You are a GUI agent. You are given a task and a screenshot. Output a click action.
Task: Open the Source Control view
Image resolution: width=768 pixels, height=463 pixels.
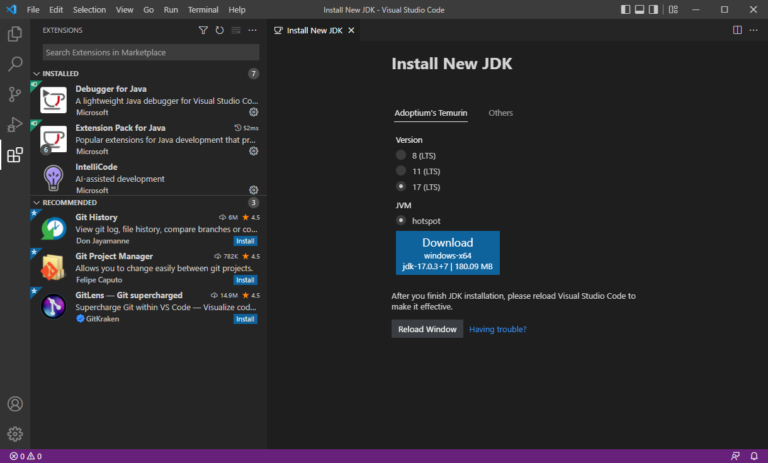(x=15, y=94)
